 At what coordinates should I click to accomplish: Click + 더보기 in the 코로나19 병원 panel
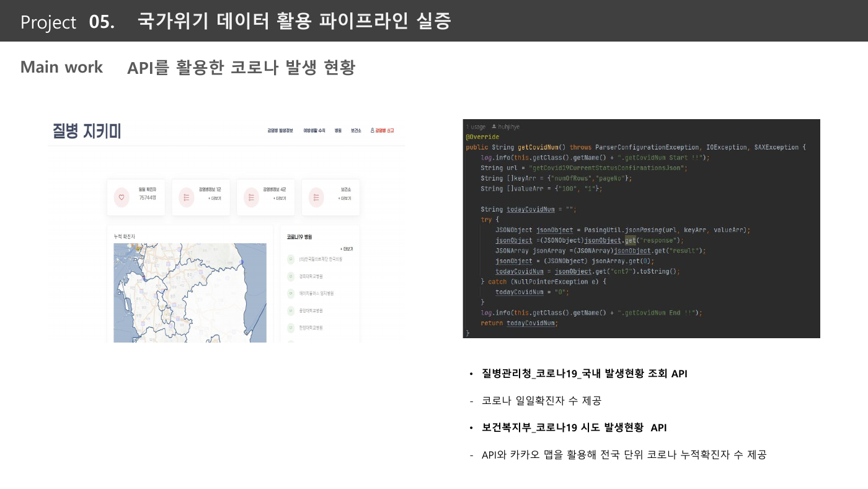tap(347, 248)
